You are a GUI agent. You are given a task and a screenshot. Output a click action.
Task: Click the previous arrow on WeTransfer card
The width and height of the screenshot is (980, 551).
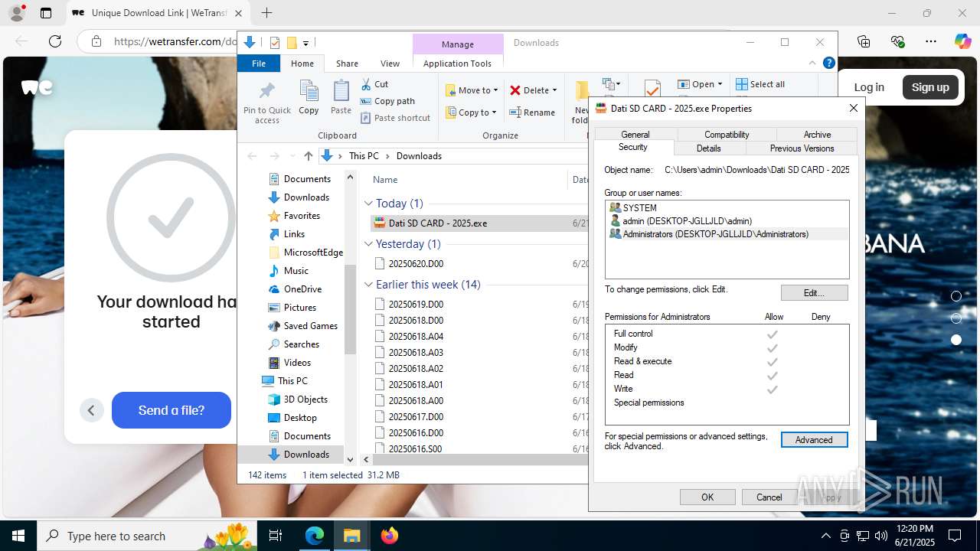91,410
